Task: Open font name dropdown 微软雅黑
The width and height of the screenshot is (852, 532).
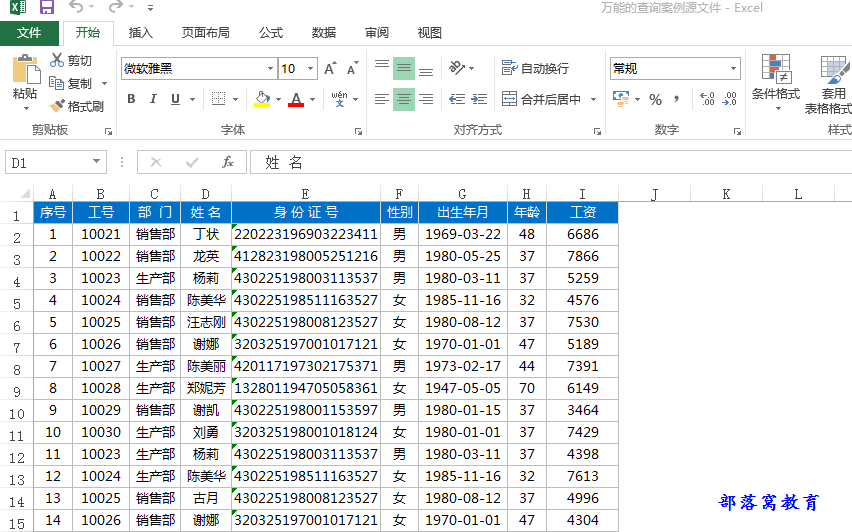Action: [x=270, y=68]
